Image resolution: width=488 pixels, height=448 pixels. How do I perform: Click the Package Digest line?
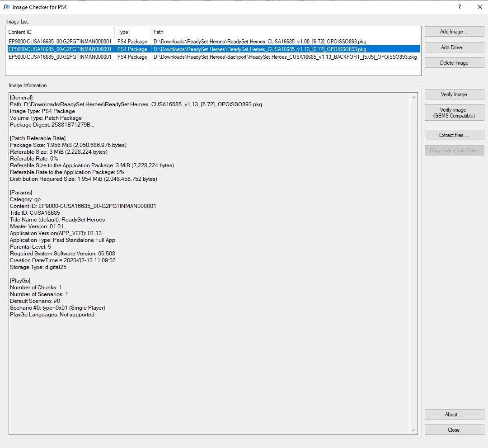pyautogui.click(x=52, y=125)
